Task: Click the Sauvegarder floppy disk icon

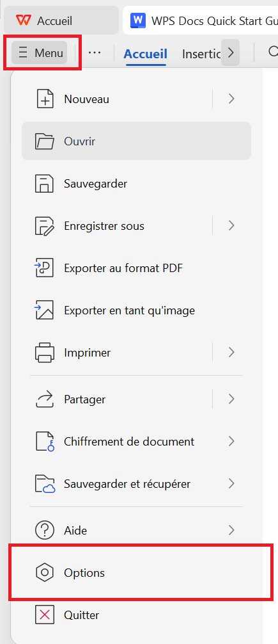Action: tap(45, 184)
